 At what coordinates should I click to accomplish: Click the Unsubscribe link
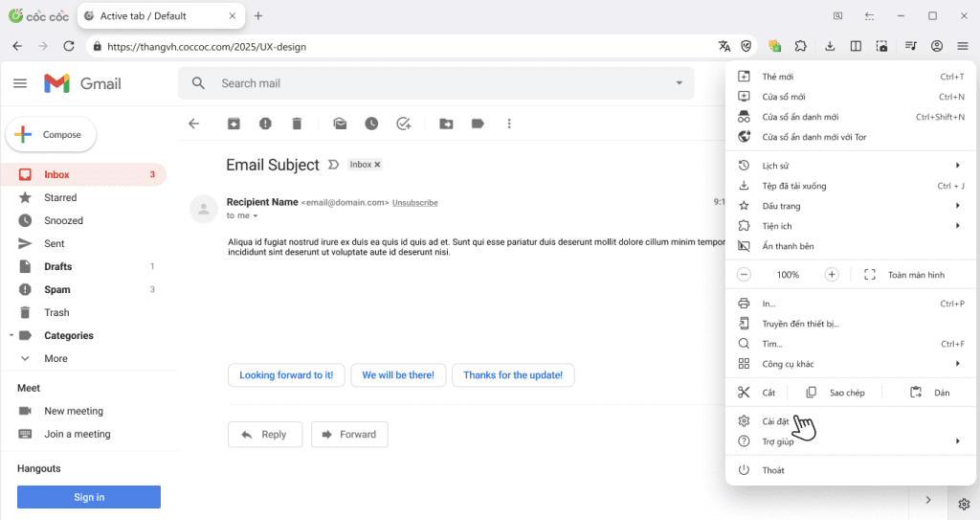(x=414, y=203)
